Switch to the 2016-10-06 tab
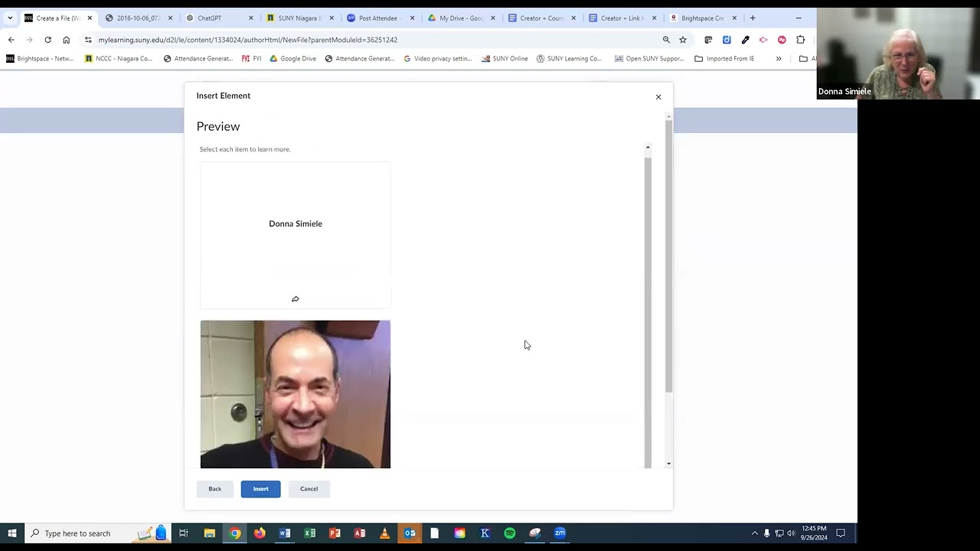 [x=136, y=18]
